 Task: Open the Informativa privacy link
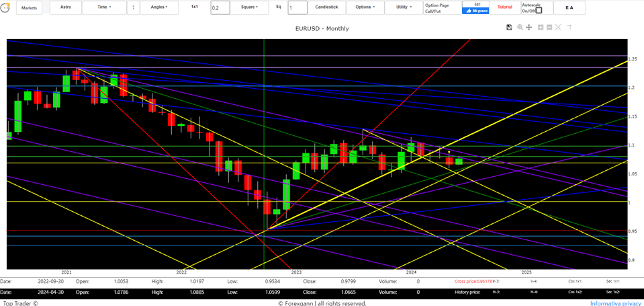click(615, 303)
